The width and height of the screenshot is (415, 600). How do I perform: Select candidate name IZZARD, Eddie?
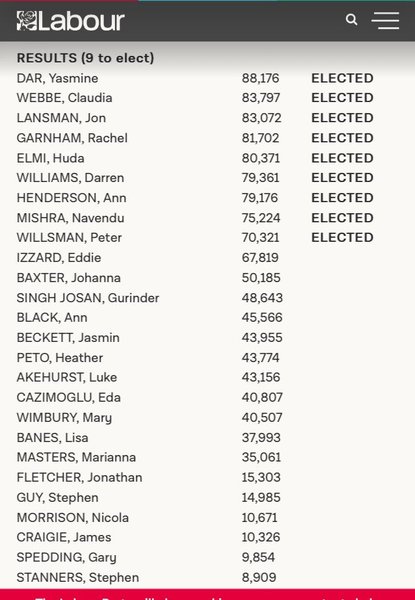pos(59,258)
